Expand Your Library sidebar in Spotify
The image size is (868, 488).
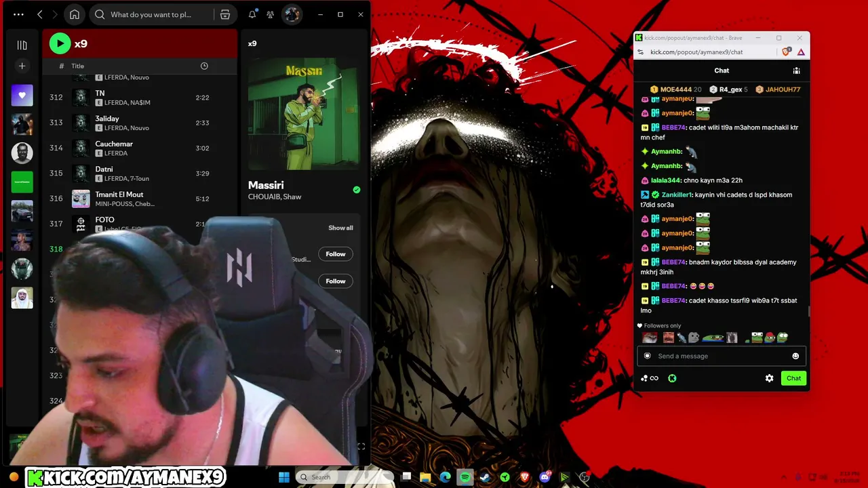pyautogui.click(x=22, y=45)
